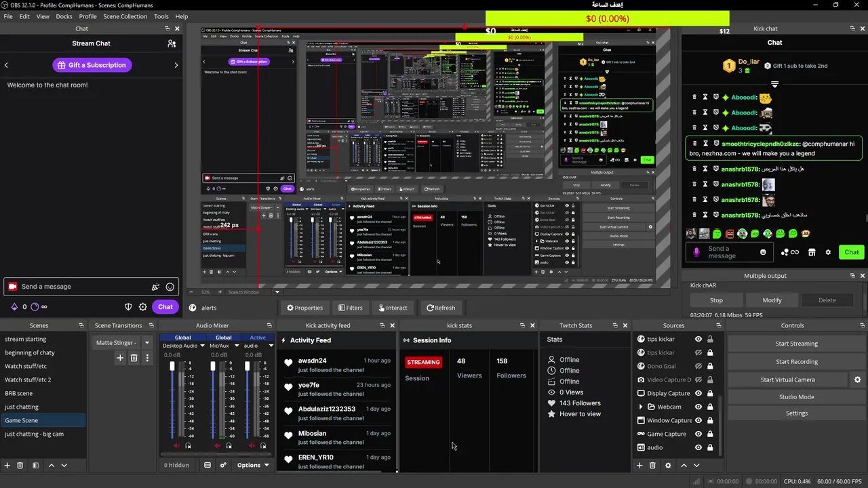Open the Scene Collection menu

point(125,16)
